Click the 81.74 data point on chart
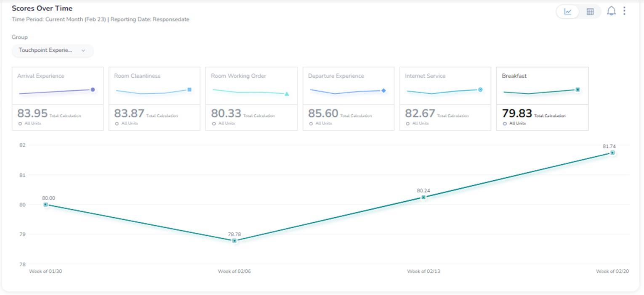The height and width of the screenshot is (295, 644). (x=612, y=153)
